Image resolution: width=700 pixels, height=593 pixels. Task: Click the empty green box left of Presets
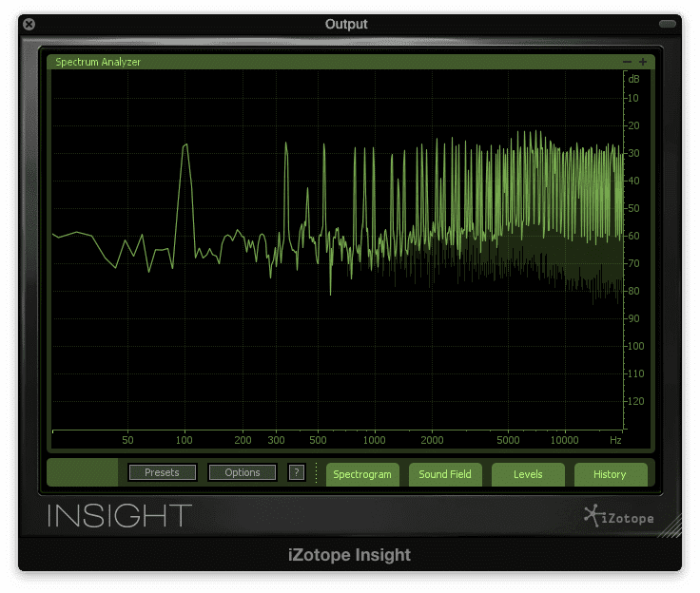click(x=82, y=472)
